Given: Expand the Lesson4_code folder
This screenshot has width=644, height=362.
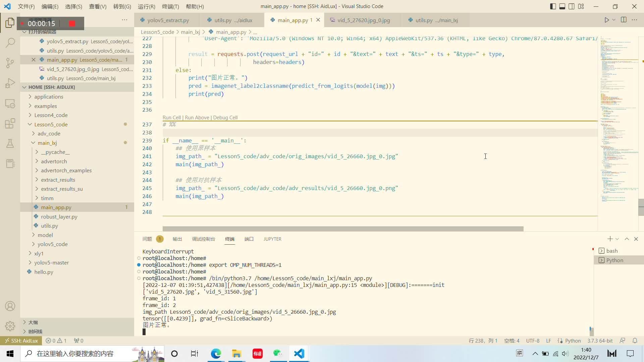Looking at the screenshot, I should coord(51,115).
